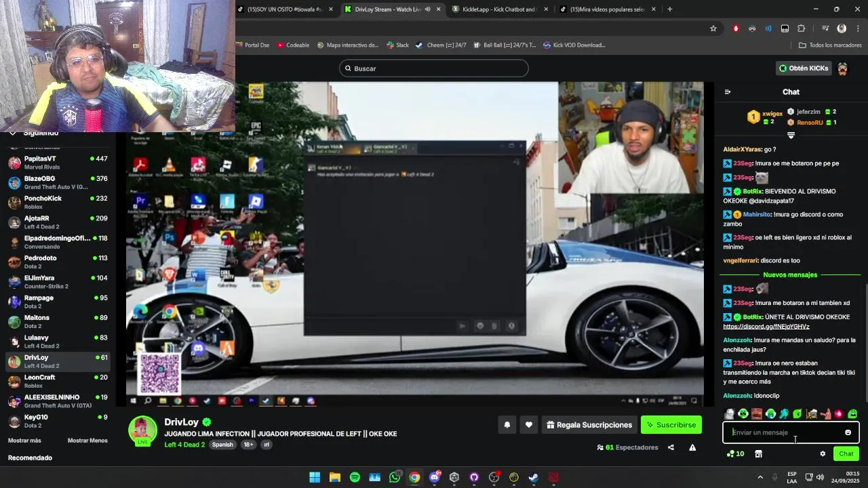Open ElJimYara channel in the sidebar

coord(58,282)
